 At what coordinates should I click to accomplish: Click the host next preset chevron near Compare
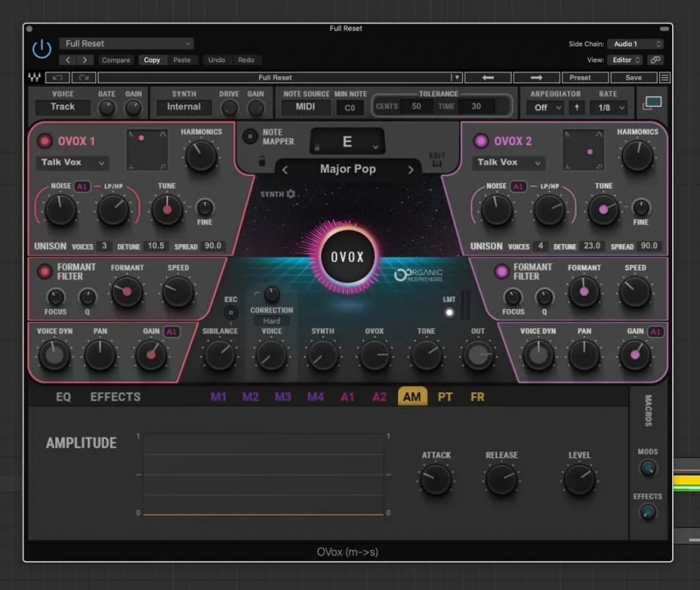[x=84, y=60]
